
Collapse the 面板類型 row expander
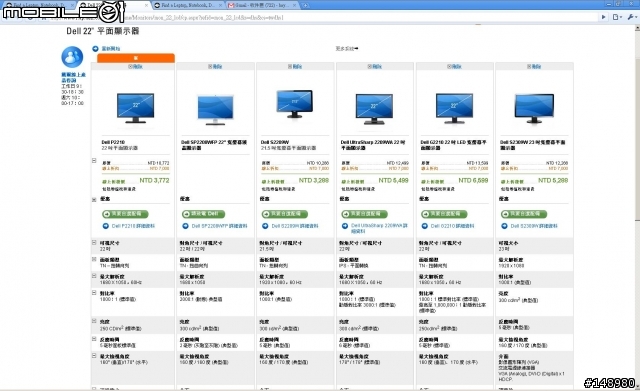(x=94, y=259)
